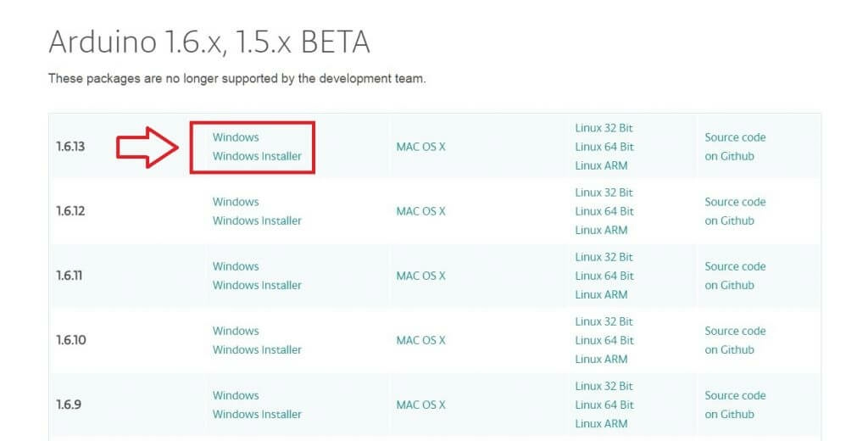This screenshot has height=441, width=868.
Task: Click Linux 32 Bit for 1.6.10
Action: pyautogui.click(x=604, y=321)
